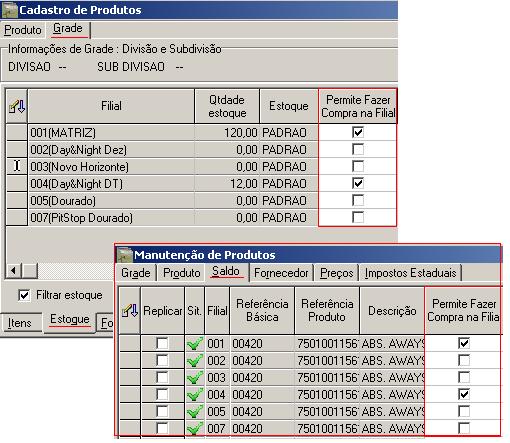Image resolution: width=510 pixels, height=443 pixels.
Task: Switch to the Preços tab
Action: (336, 273)
